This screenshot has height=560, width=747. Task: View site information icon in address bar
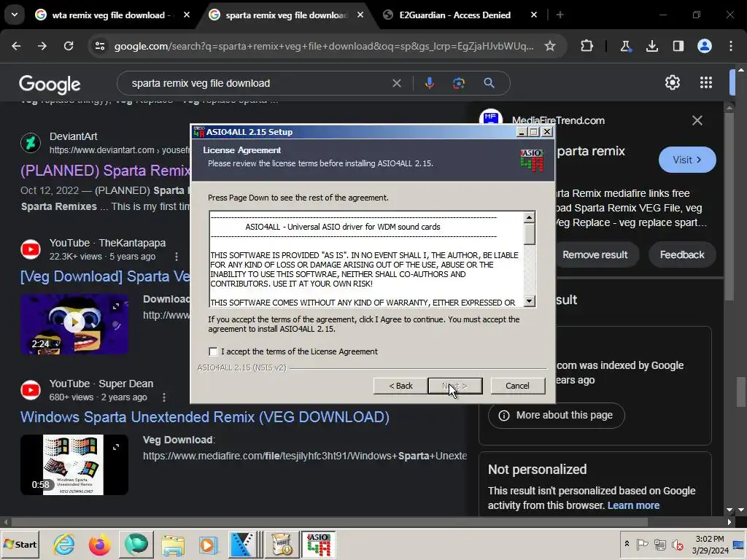pyautogui.click(x=99, y=46)
